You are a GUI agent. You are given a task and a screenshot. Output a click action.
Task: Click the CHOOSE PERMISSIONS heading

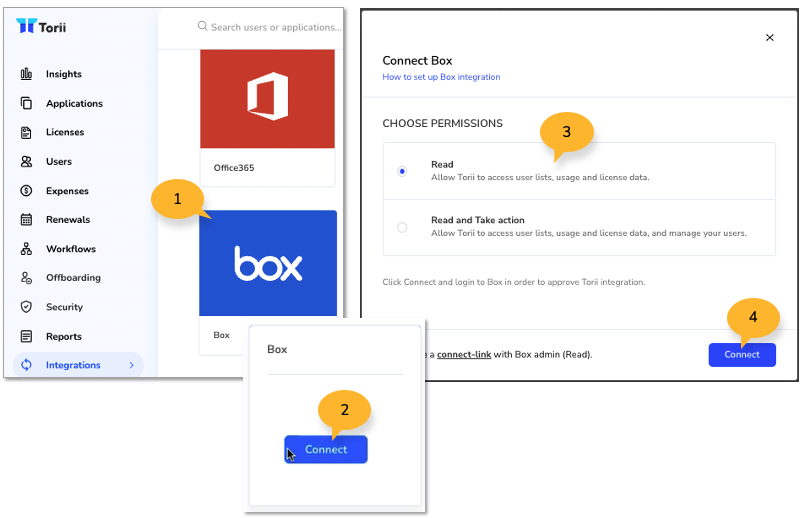coord(442,124)
